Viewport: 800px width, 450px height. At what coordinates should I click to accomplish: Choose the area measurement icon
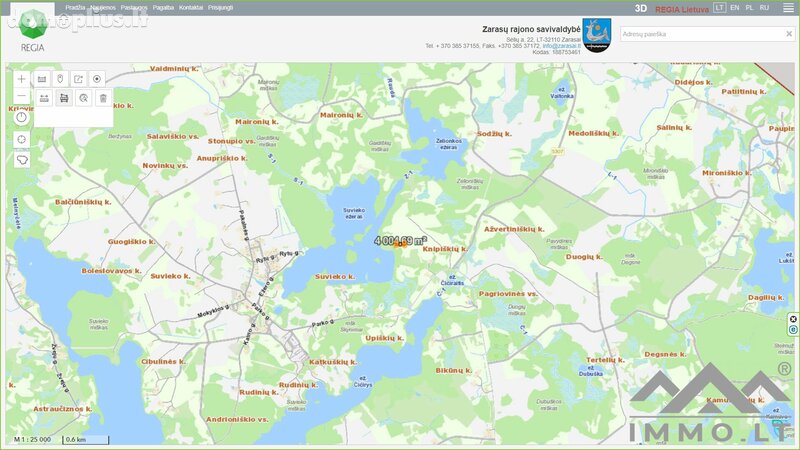coord(64,98)
